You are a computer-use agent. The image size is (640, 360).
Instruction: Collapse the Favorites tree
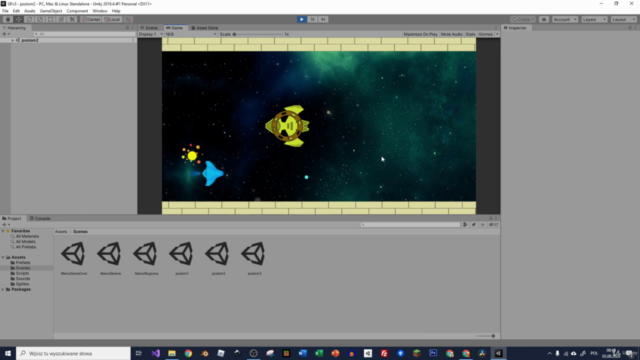point(3,231)
